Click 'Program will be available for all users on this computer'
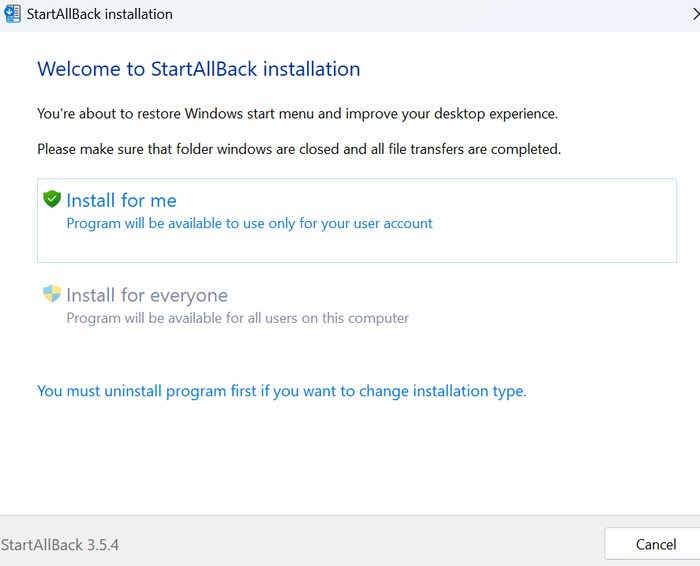Image resolution: width=700 pixels, height=566 pixels. (238, 318)
